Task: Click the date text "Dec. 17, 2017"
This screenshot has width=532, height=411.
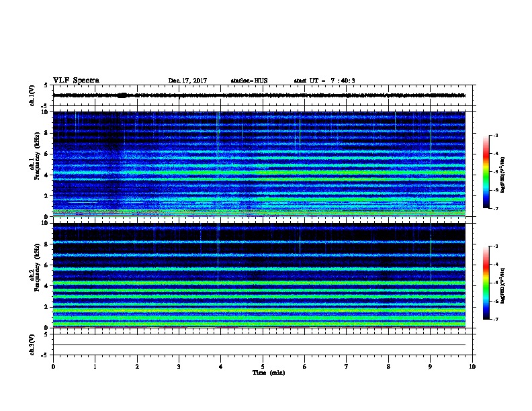Action: click(x=187, y=81)
